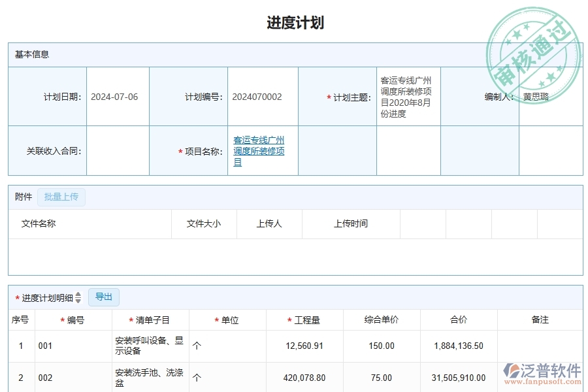This screenshot has width=588, height=392.
Task: Select the 计划主题 text cell
Action: (x=408, y=96)
